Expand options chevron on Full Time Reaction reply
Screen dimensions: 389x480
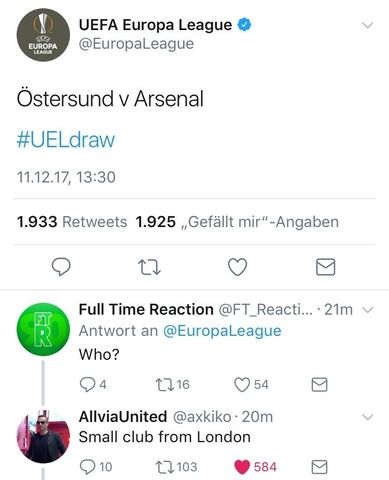coord(367,310)
